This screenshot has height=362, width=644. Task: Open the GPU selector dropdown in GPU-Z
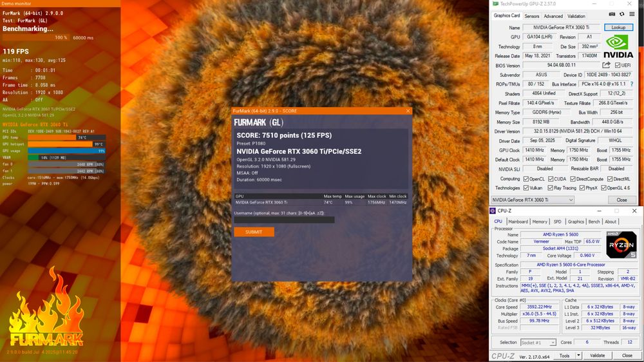pyautogui.click(x=533, y=200)
